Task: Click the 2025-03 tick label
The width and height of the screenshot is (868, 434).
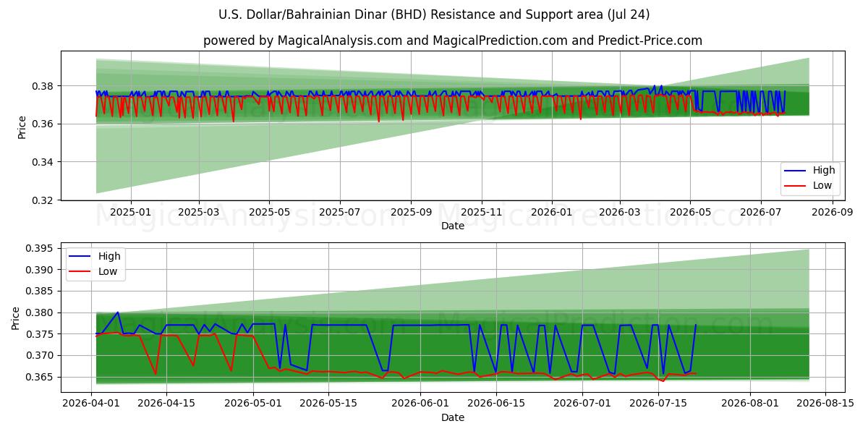Action: point(199,212)
